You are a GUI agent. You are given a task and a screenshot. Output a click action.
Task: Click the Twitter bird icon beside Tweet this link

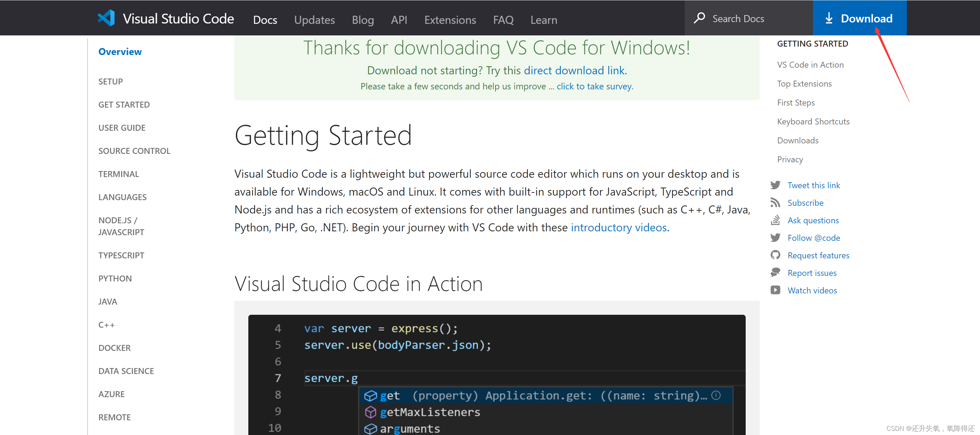pos(775,185)
